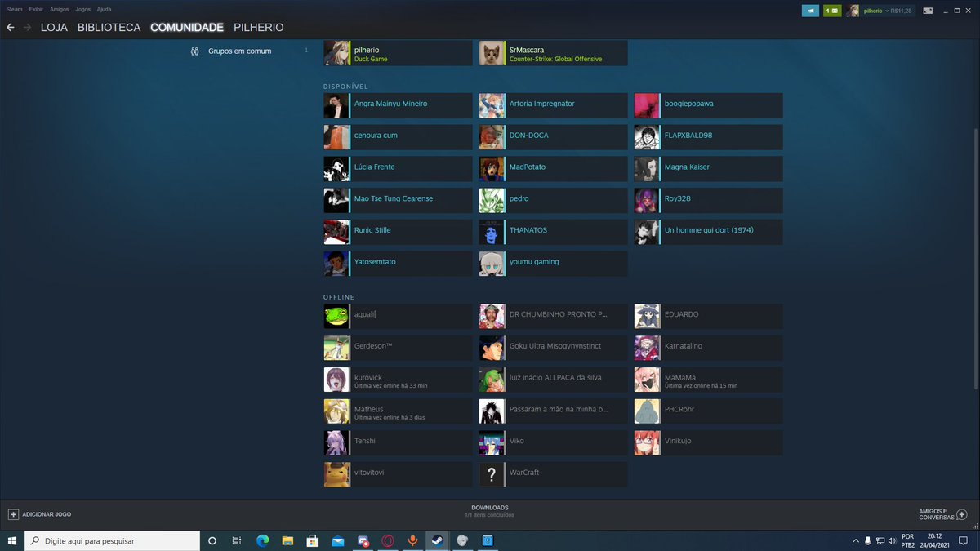Open friend FLAPXBALD98
Screen dimensions: 980x551
[x=708, y=137]
